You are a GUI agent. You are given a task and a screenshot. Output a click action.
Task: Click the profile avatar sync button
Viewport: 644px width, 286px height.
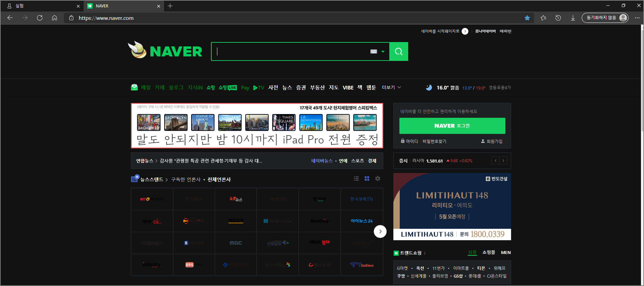(605, 18)
